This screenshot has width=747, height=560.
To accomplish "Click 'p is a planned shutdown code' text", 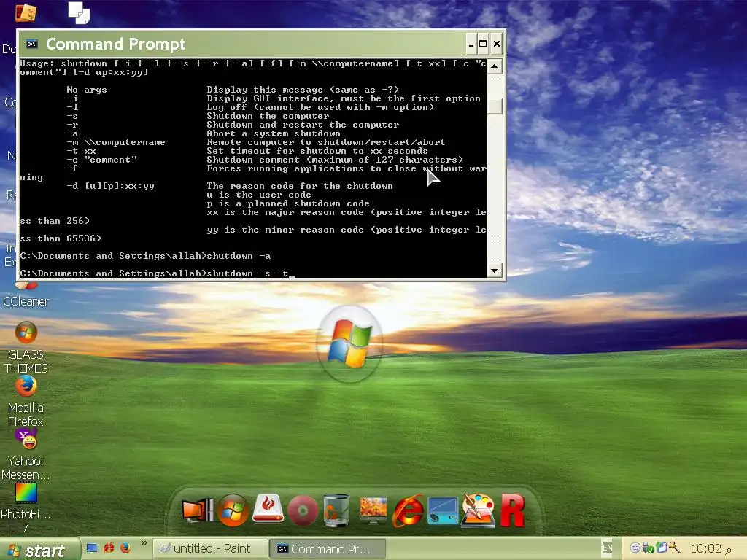I will pos(288,203).
